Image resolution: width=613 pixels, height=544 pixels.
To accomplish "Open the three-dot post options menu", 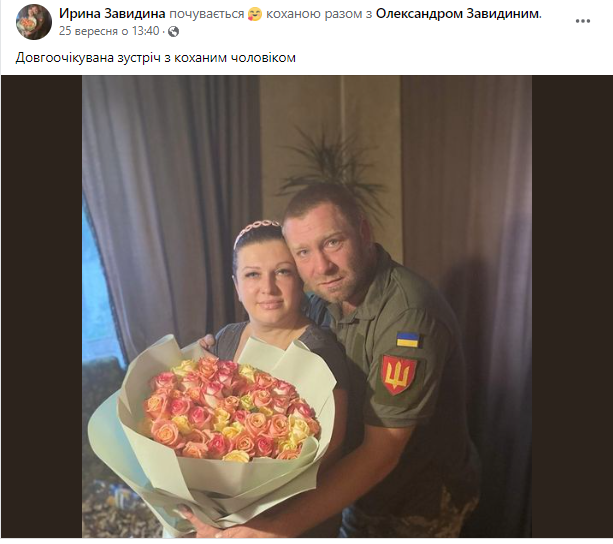I will click(583, 21).
